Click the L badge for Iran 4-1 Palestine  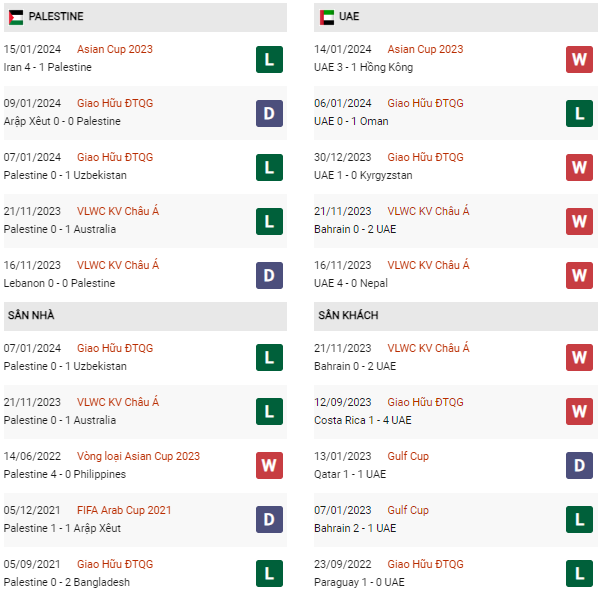[x=269, y=59]
